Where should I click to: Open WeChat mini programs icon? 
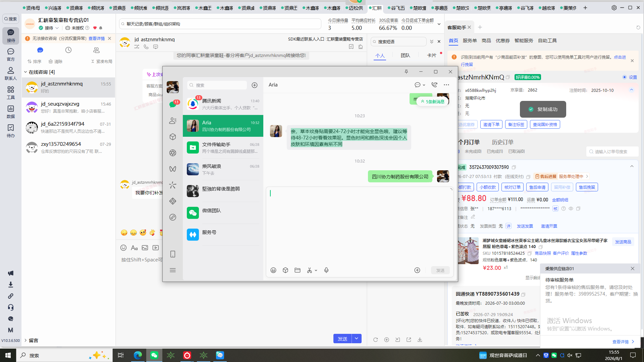(x=173, y=217)
